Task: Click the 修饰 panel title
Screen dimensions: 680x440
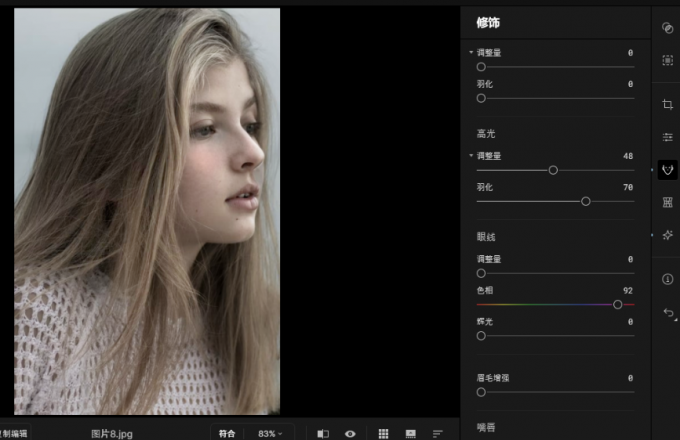Action: (x=488, y=21)
